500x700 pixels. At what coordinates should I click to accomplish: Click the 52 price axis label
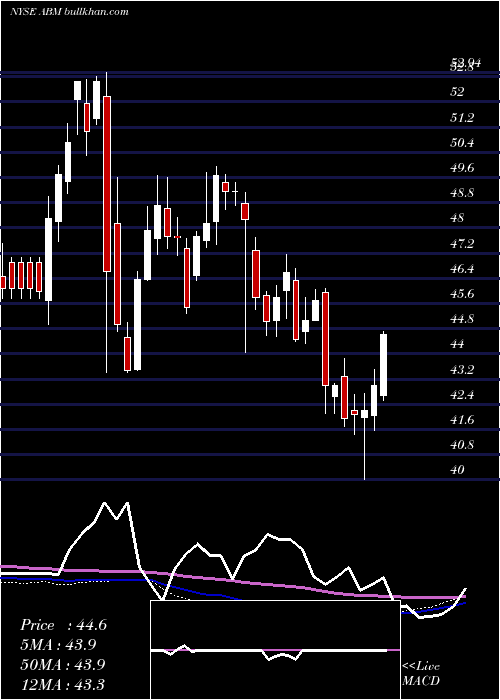click(458, 92)
